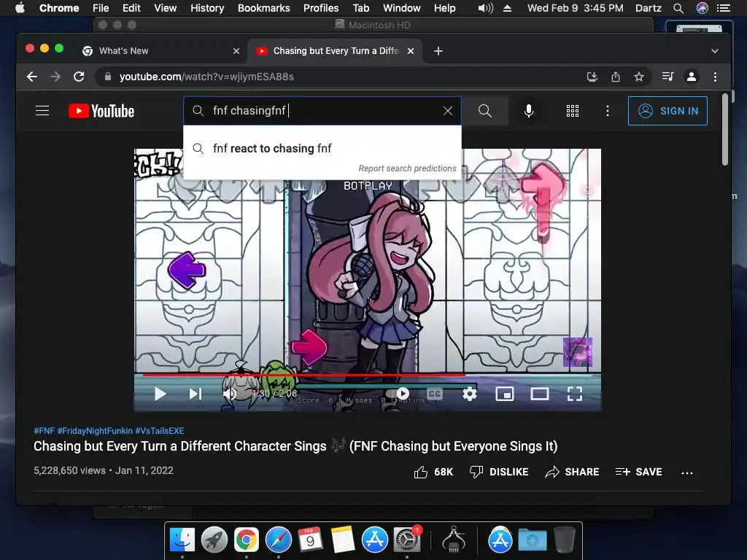
Task: Open more actions ellipsis below video
Action: (x=687, y=472)
